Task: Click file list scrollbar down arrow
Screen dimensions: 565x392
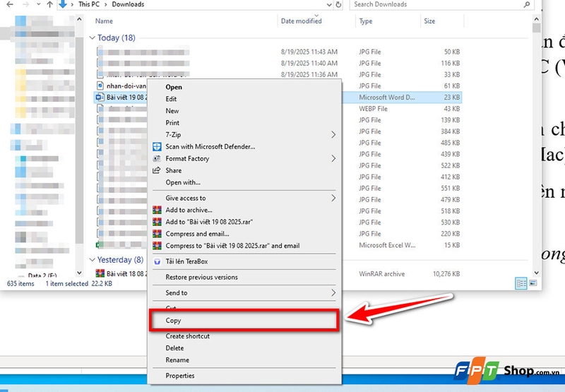Action: (x=536, y=273)
